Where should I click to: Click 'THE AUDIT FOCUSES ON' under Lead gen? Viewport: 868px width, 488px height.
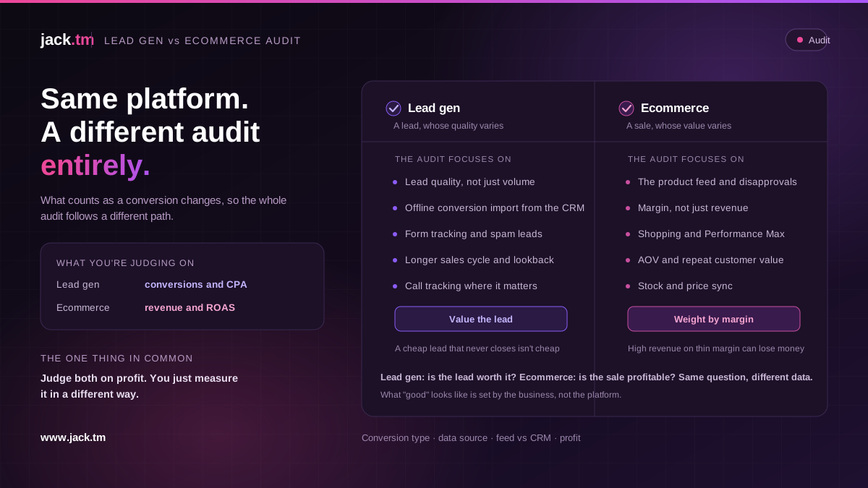point(453,159)
